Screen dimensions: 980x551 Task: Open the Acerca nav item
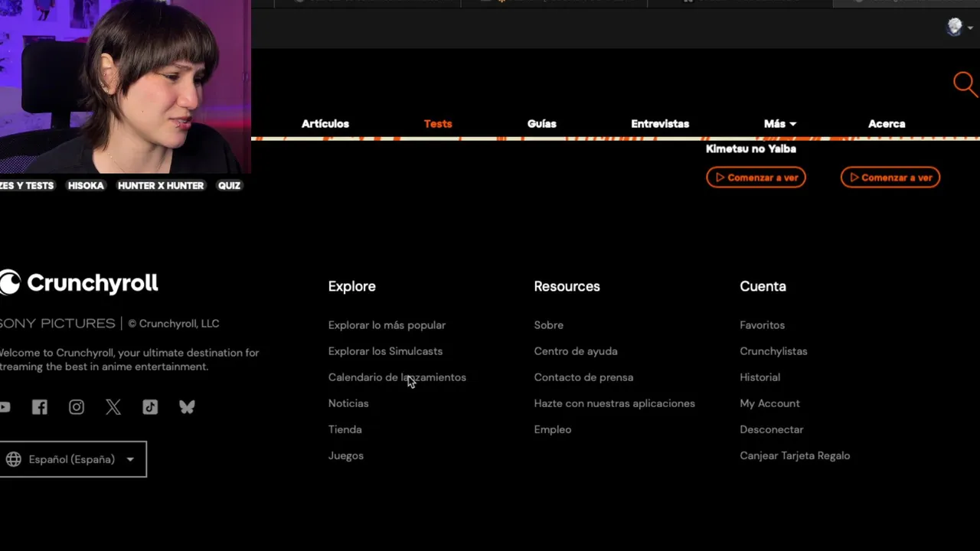pyautogui.click(x=887, y=123)
